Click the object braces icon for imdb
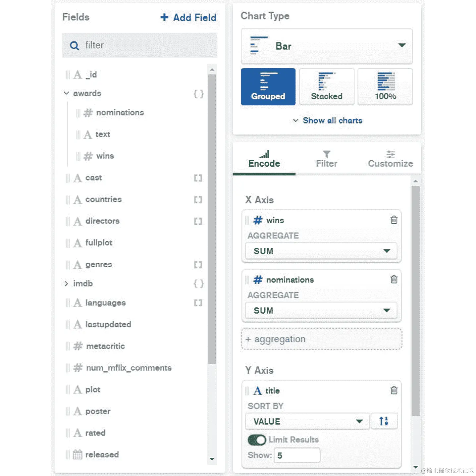 [x=198, y=284]
